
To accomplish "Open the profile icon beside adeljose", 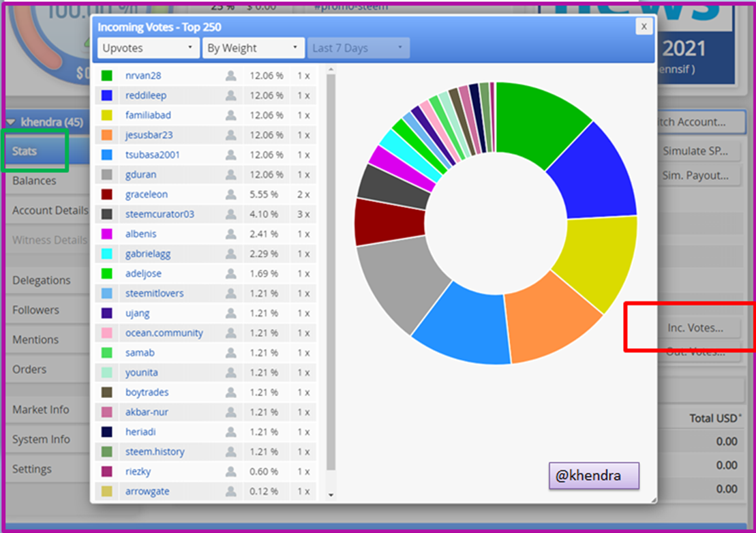I will [x=231, y=273].
